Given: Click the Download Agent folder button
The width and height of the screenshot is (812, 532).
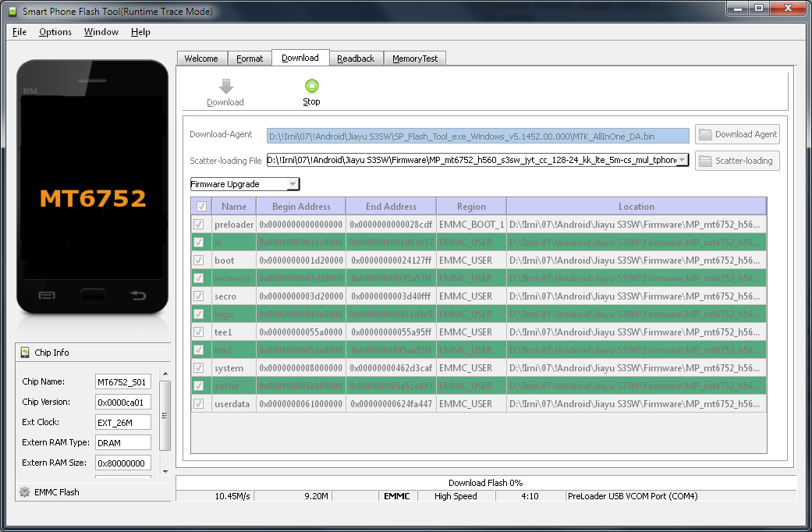Looking at the screenshot, I should click(x=737, y=135).
